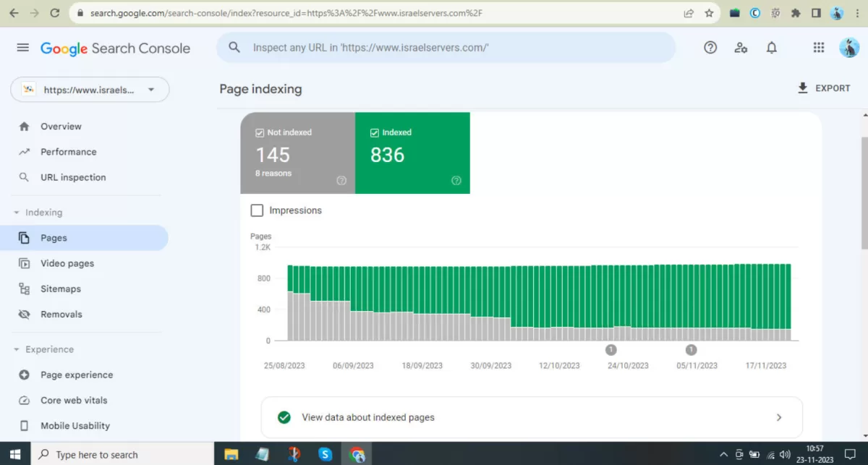This screenshot has width=868, height=465.
Task: Click the 145 not indexed count
Action: [x=273, y=155]
